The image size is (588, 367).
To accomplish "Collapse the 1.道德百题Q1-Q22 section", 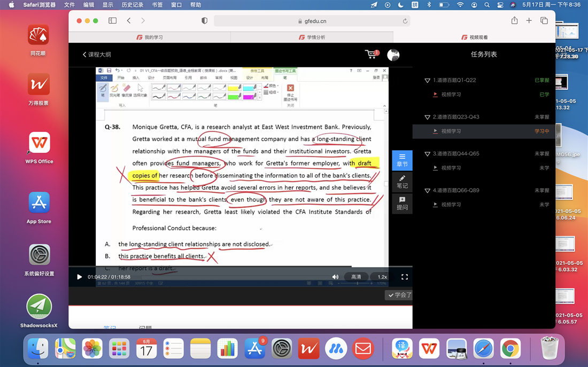I will pos(427,80).
